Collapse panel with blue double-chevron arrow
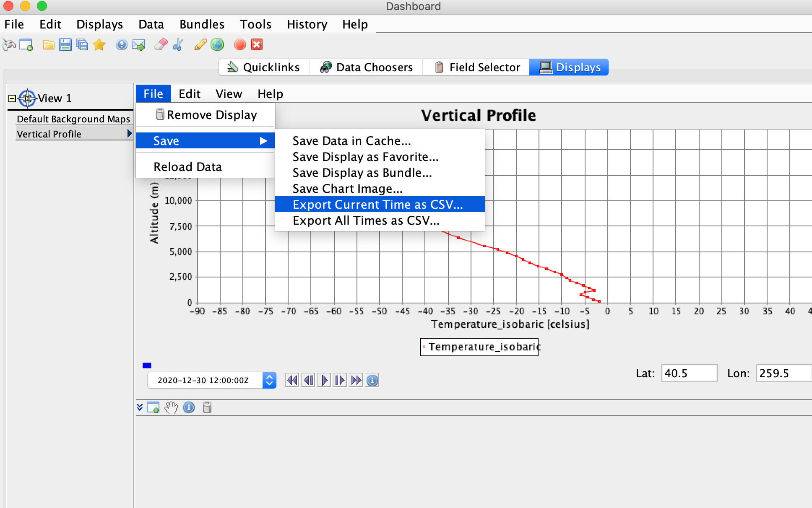 click(140, 407)
